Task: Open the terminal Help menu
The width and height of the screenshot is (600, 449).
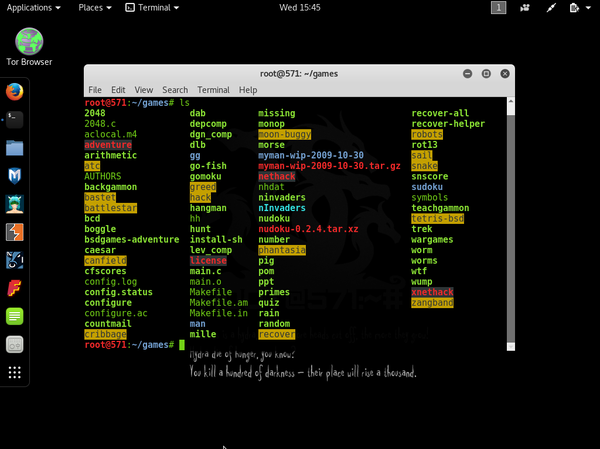Action: [x=248, y=90]
